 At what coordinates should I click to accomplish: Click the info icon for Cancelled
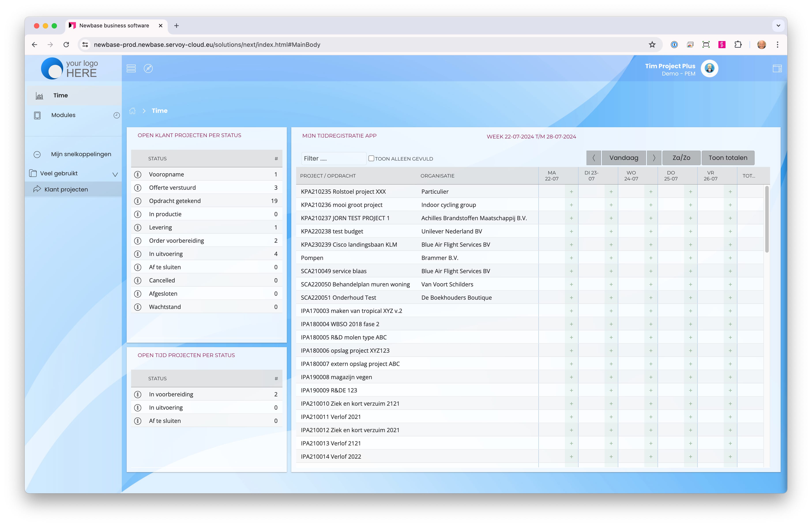138,281
